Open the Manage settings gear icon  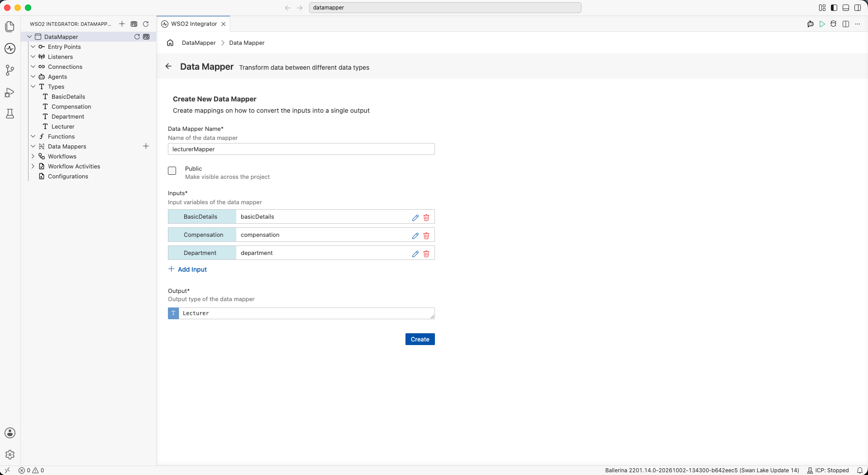point(10,455)
